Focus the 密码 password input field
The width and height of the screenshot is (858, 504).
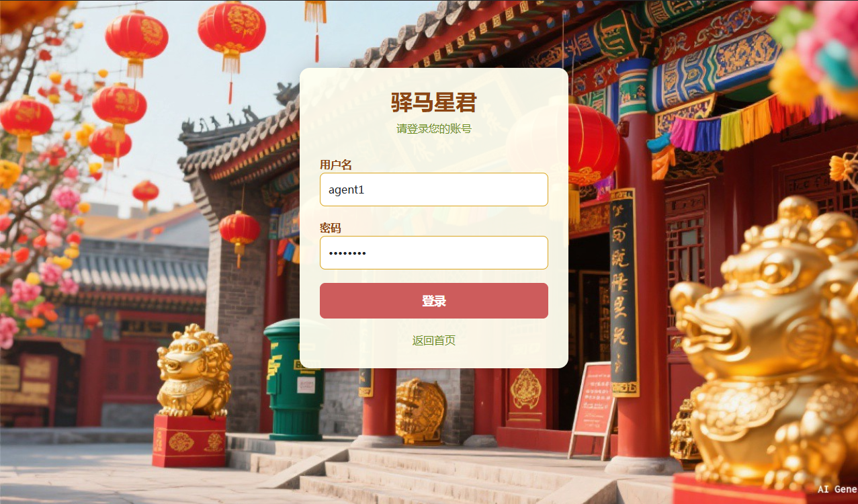coord(434,253)
